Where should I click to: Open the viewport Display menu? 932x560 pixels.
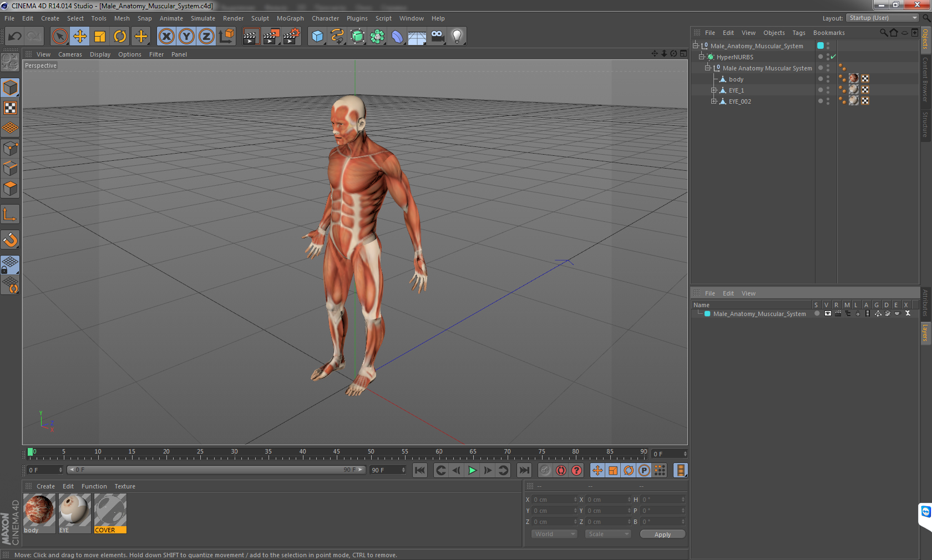point(100,54)
